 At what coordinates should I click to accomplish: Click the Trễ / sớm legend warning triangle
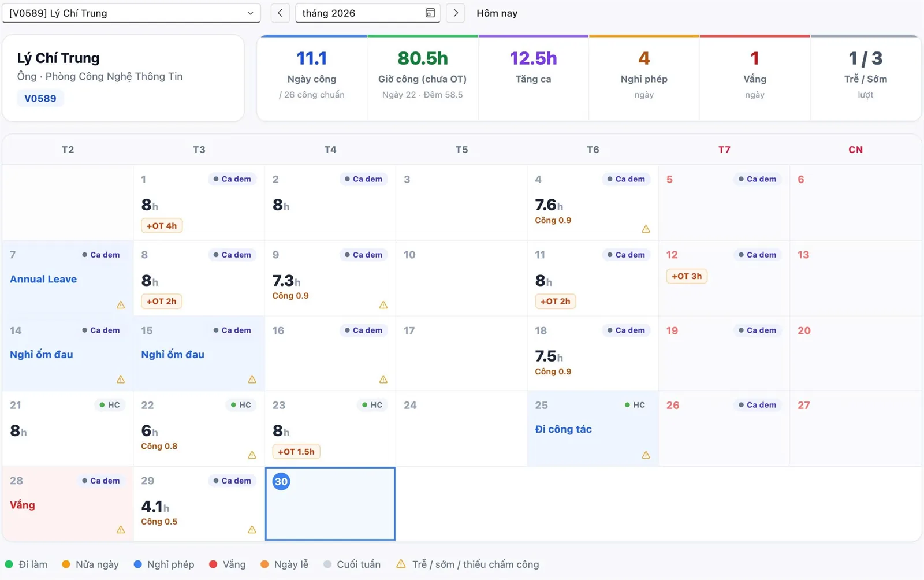coord(401,564)
